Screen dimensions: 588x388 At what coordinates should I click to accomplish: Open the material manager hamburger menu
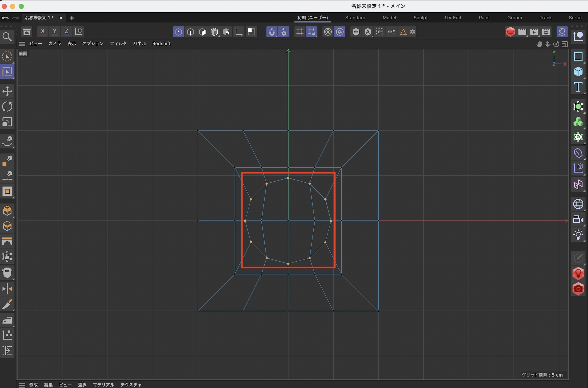click(22, 385)
